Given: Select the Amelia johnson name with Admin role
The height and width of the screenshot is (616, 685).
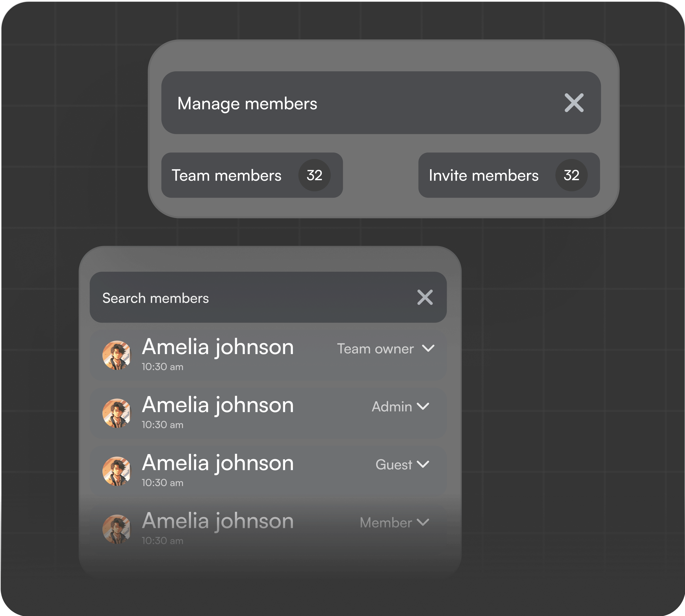Looking at the screenshot, I should (218, 405).
